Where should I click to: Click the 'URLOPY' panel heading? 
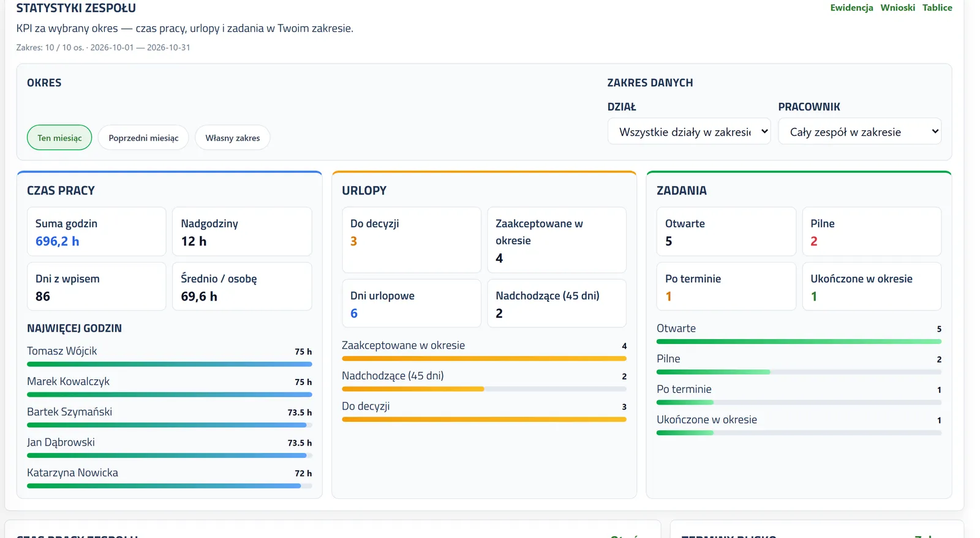pyautogui.click(x=364, y=191)
